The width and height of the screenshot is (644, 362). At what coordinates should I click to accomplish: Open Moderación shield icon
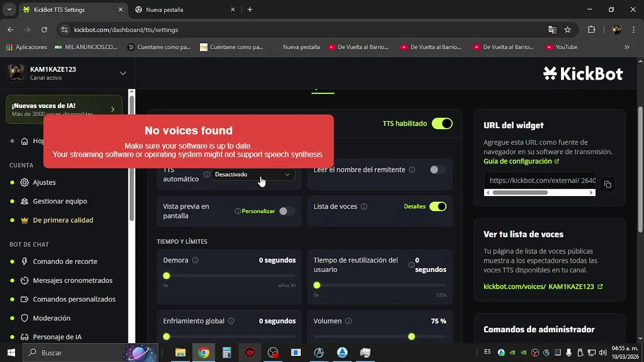coord(24,318)
